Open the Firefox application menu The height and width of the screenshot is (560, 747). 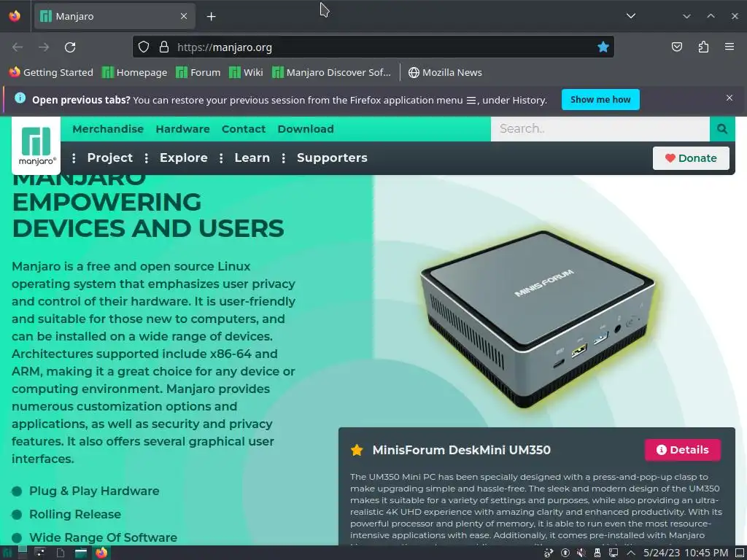729,47
